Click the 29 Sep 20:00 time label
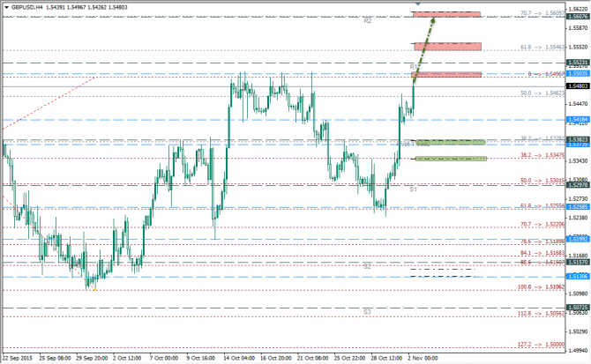 92,358
